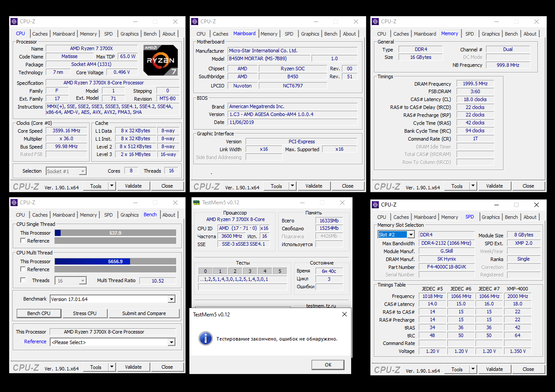
Task: Open the Graphics tab in the Mainboard window
Action: 310,34
